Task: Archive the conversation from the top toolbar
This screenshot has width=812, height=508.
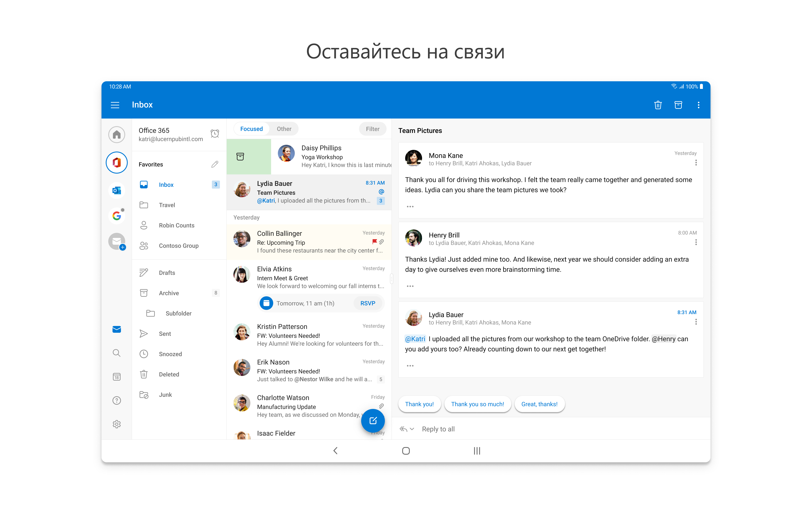Action: point(678,105)
